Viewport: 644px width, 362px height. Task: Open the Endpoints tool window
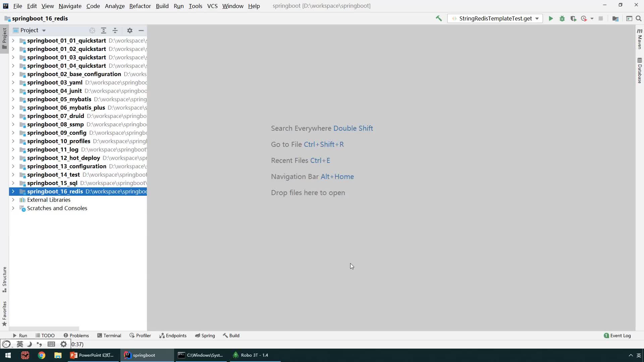pyautogui.click(x=173, y=336)
